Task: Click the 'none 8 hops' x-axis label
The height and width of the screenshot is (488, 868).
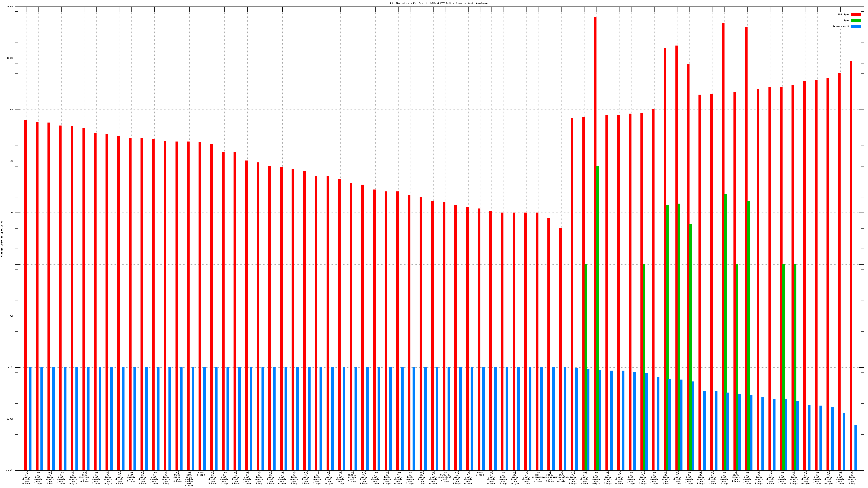Action: click(x=201, y=474)
